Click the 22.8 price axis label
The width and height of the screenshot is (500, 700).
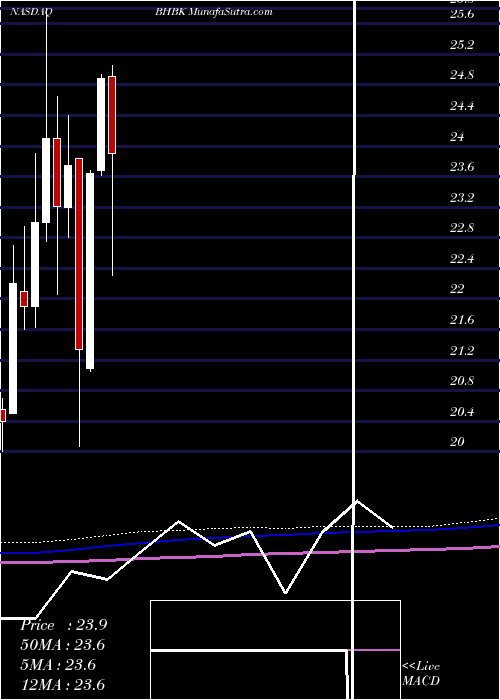pos(462,228)
